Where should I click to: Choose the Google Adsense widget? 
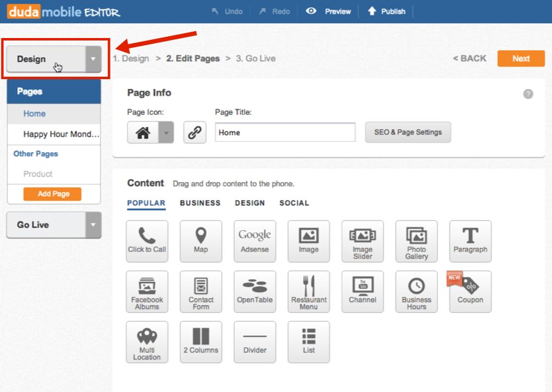click(255, 241)
